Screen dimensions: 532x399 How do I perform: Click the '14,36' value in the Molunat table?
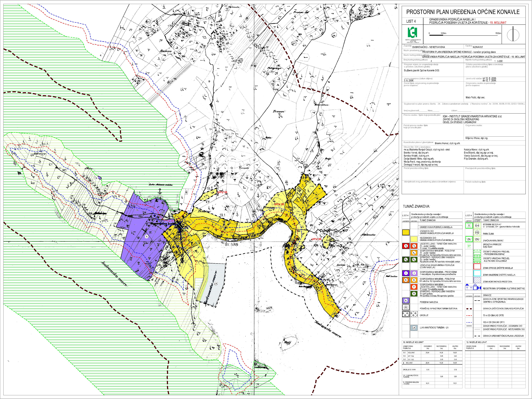point(441,352)
